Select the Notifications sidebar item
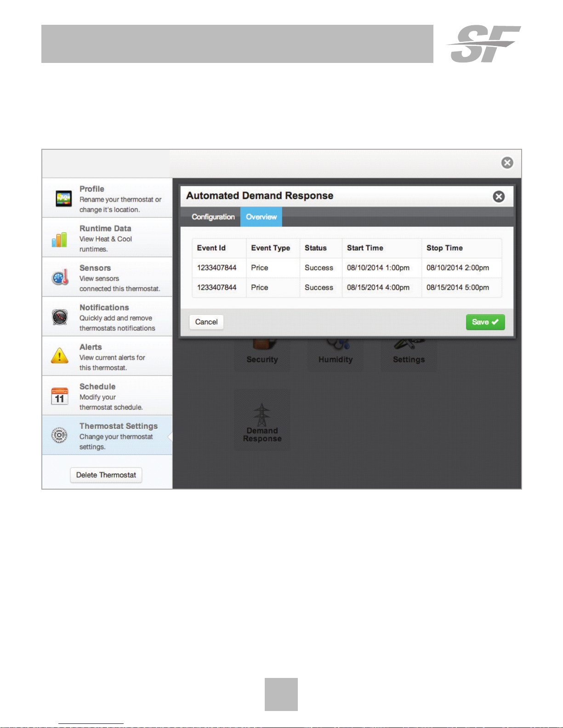 (107, 317)
